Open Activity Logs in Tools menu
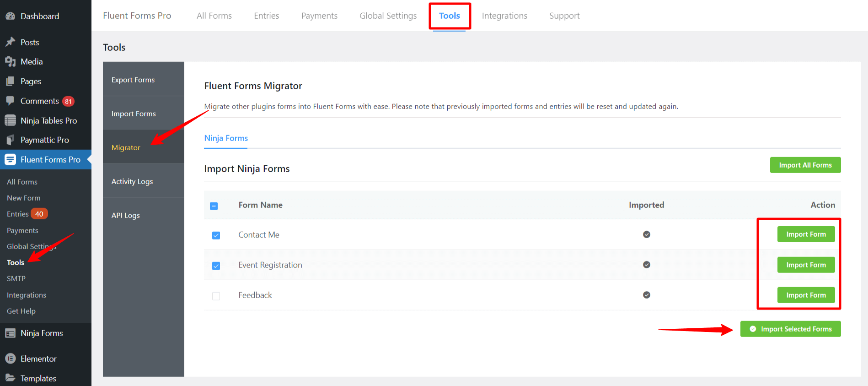The width and height of the screenshot is (868, 386). point(144,181)
